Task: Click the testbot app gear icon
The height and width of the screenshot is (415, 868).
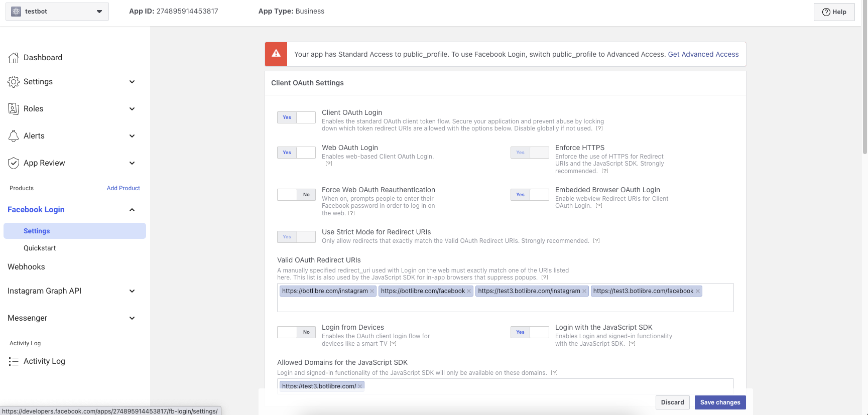Action: pos(16,12)
